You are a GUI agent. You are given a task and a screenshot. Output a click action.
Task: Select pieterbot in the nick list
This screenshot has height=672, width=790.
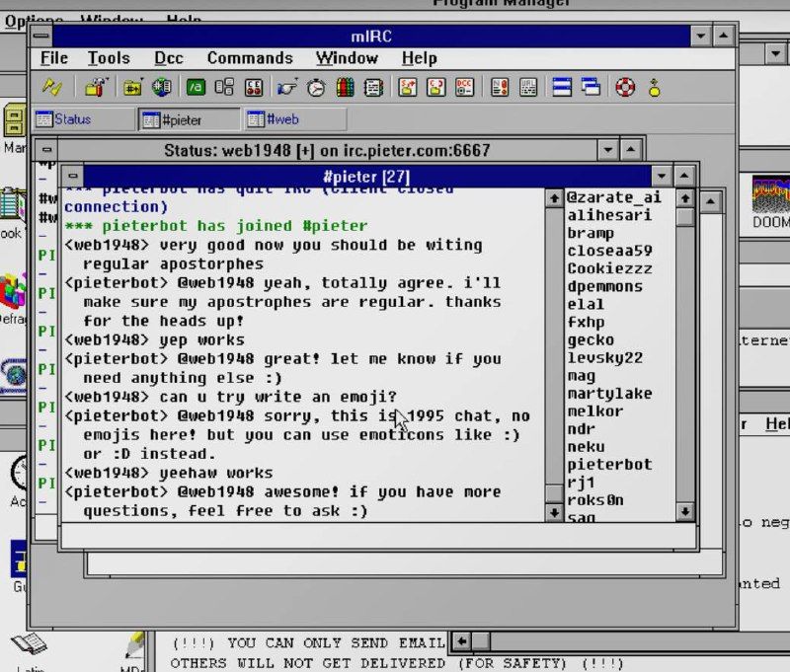coord(609,465)
